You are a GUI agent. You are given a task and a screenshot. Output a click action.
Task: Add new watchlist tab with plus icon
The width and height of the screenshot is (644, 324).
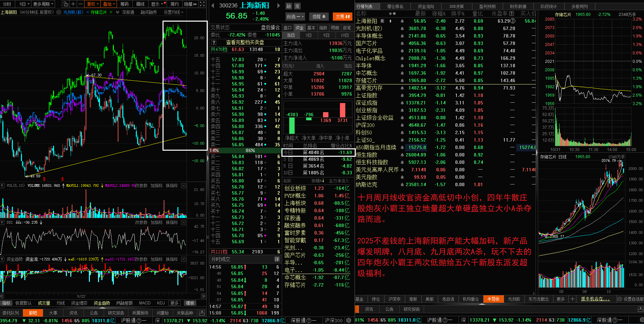[572, 299]
